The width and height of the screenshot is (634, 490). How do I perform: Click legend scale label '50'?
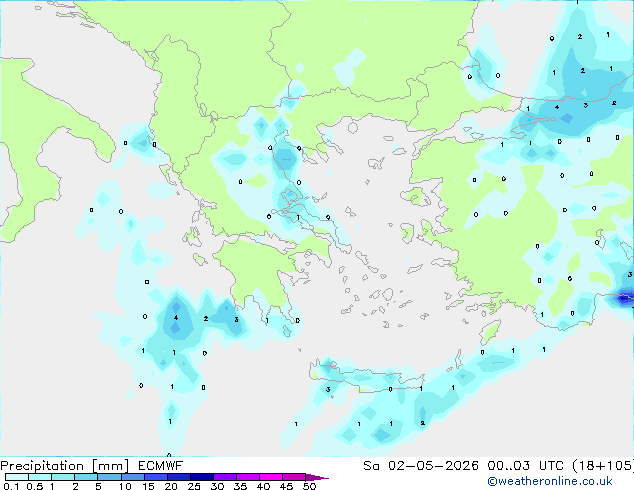309,486
